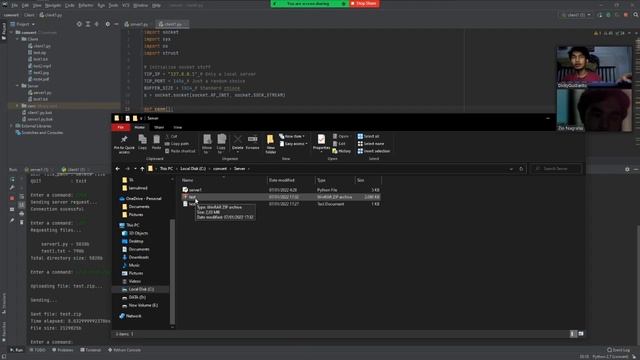This screenshot has height=360, width=640.
Task: Select OneDrive - Personal in navigation pane
Action: [x=140, y=198]
